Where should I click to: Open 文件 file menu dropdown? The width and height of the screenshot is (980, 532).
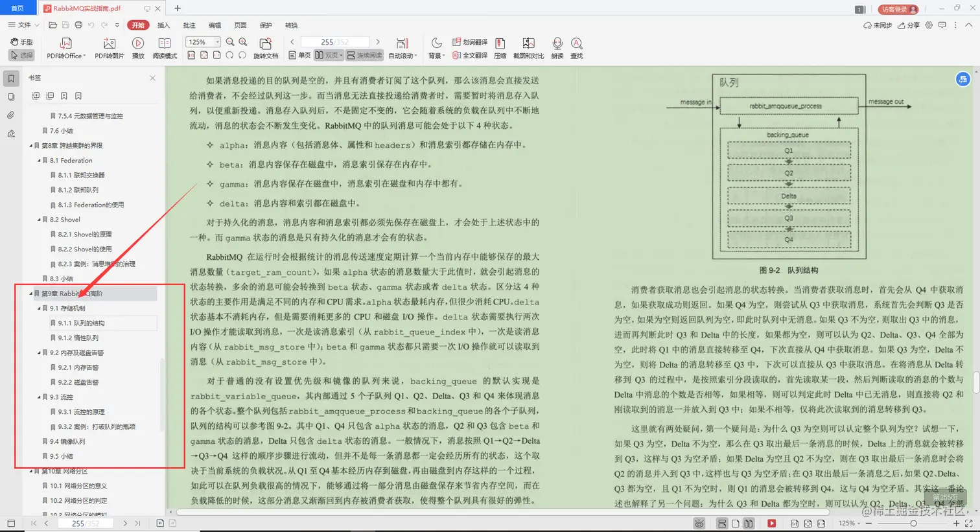tap(23, 25)
